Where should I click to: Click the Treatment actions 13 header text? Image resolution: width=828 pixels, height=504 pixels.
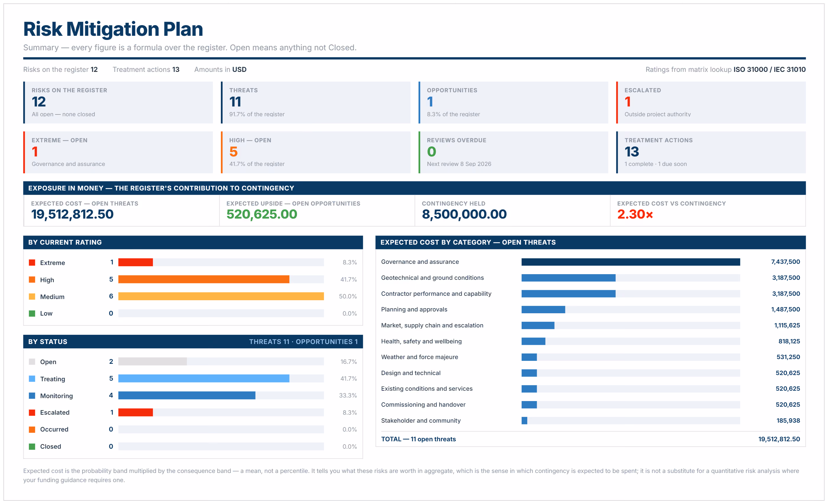coord(146,70)
